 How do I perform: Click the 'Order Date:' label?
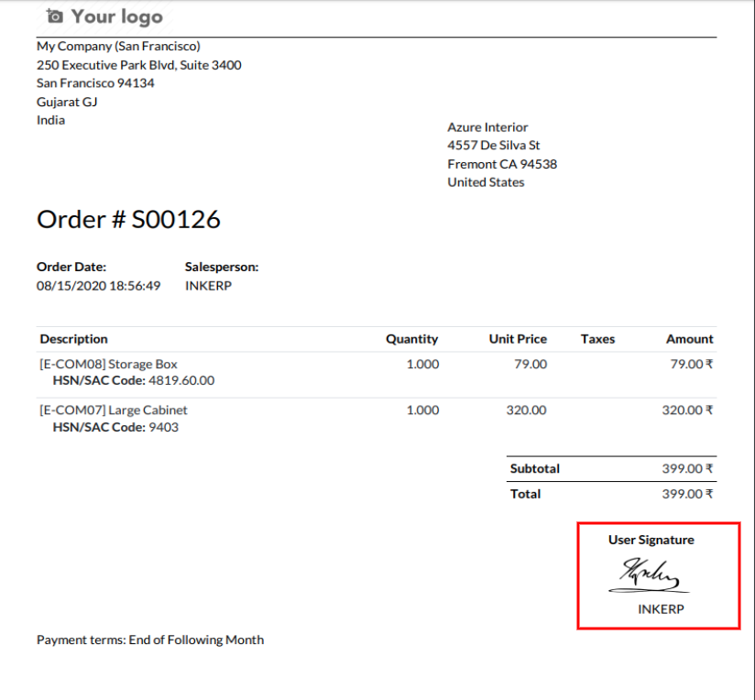(x=71, y=268)
